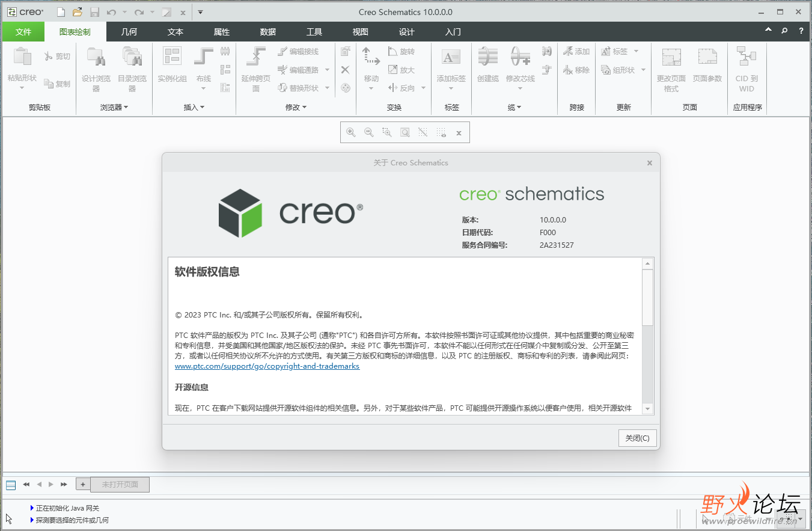Click the 编辑接线 tool
Screen dimensions: 812x531
tap(299, 52)
